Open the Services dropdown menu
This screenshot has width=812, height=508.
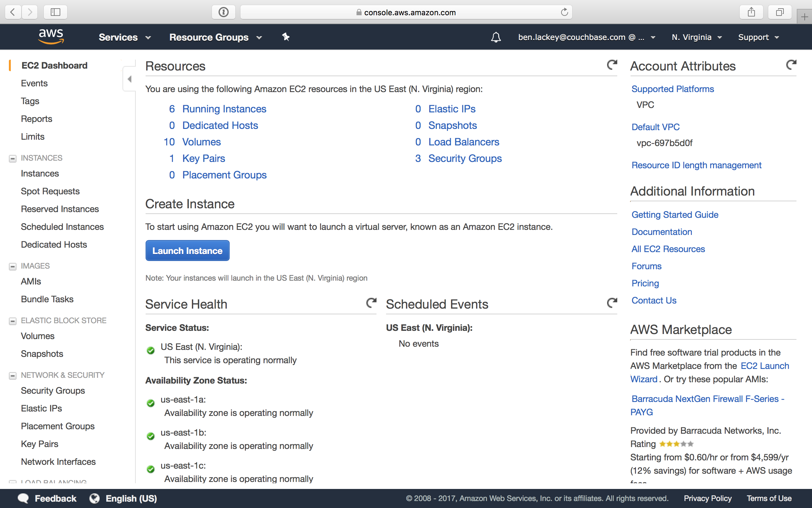pyautogui.click(x=125, y=37)
